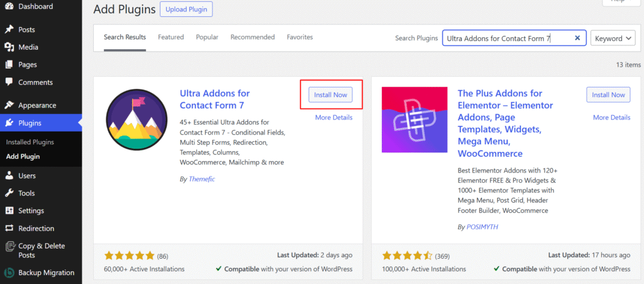Install The Plus Addons for Elementor
Image resolution: width=644 pixels, height=284 pixels.
pos(608,95)
